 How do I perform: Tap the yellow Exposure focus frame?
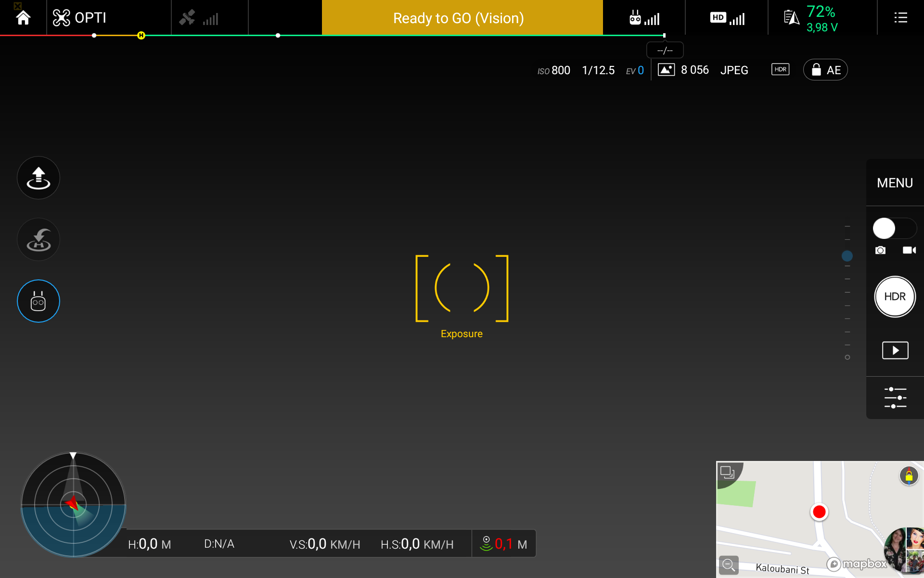click(x=462, y=289)
